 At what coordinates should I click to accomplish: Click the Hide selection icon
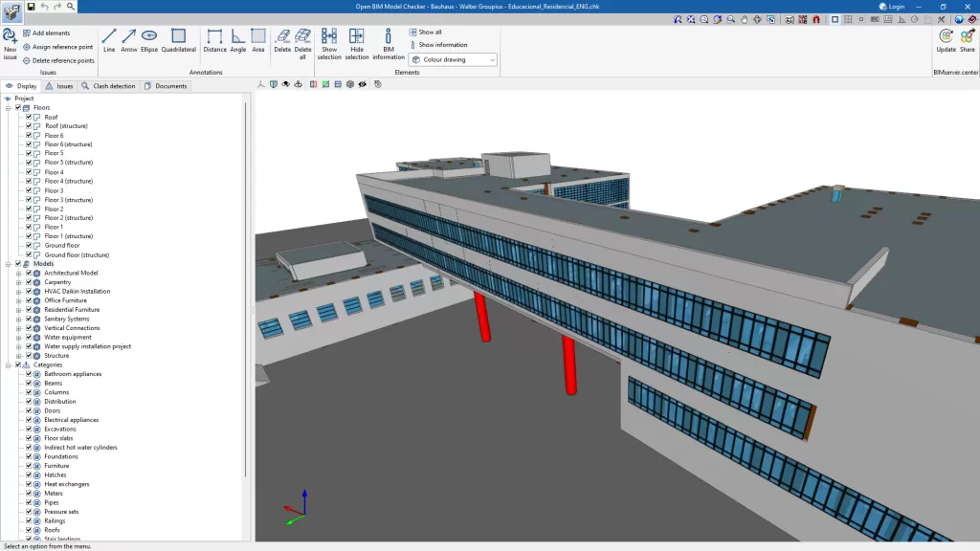point(357,44)
